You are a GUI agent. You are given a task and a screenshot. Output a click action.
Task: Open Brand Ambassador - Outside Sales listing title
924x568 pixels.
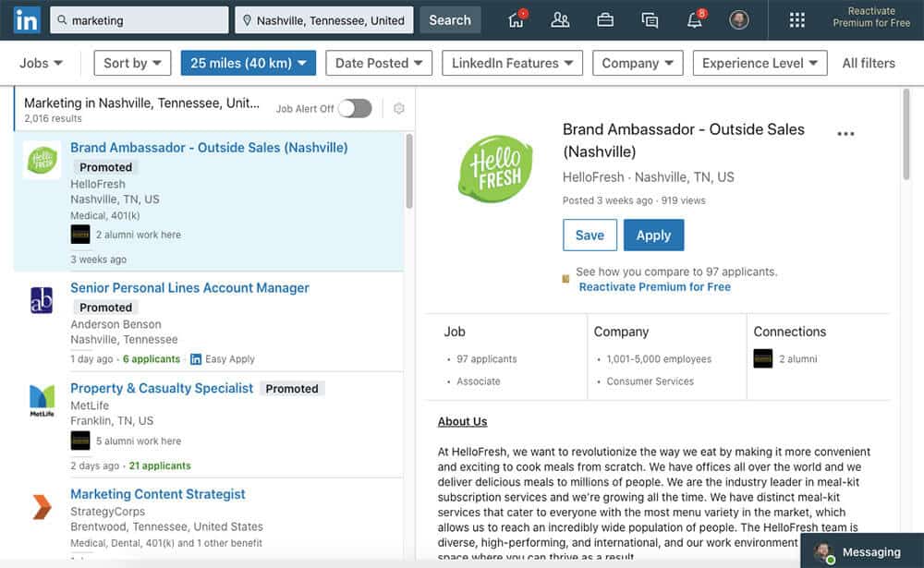[209, 148]
